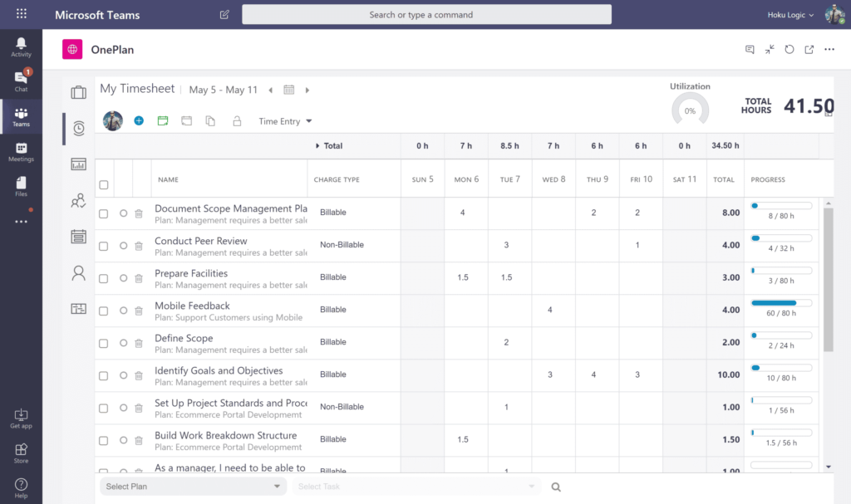
Task: Open the profile avatar in the top bar
Action: point(834,15)
